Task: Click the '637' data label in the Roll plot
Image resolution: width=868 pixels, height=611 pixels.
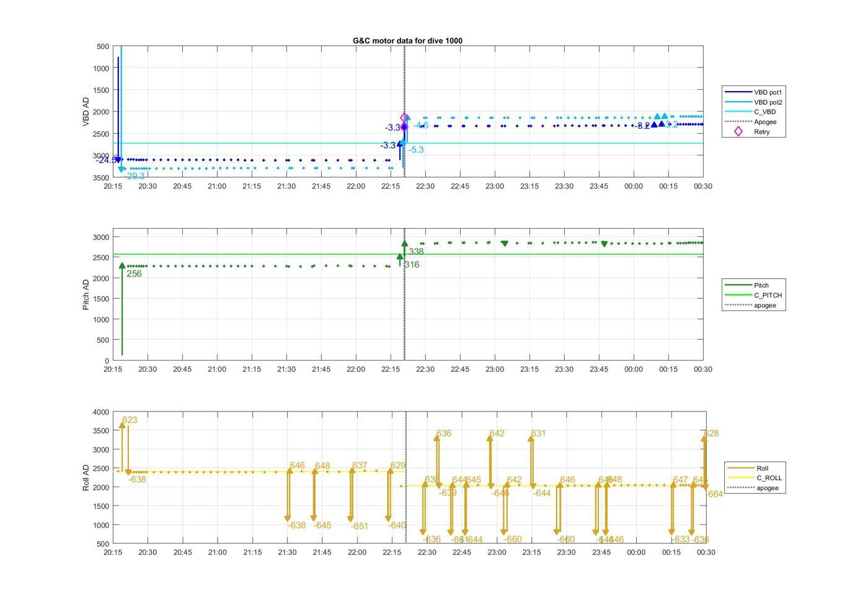Action: (360, 466)
